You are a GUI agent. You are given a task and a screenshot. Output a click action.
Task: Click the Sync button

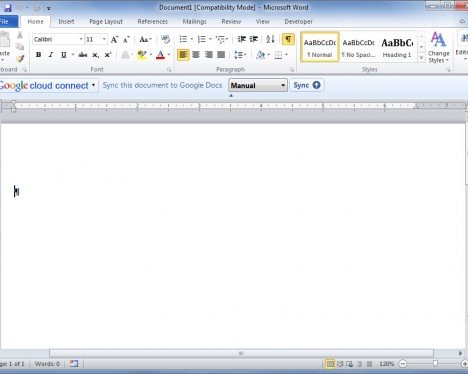point(307,85)
